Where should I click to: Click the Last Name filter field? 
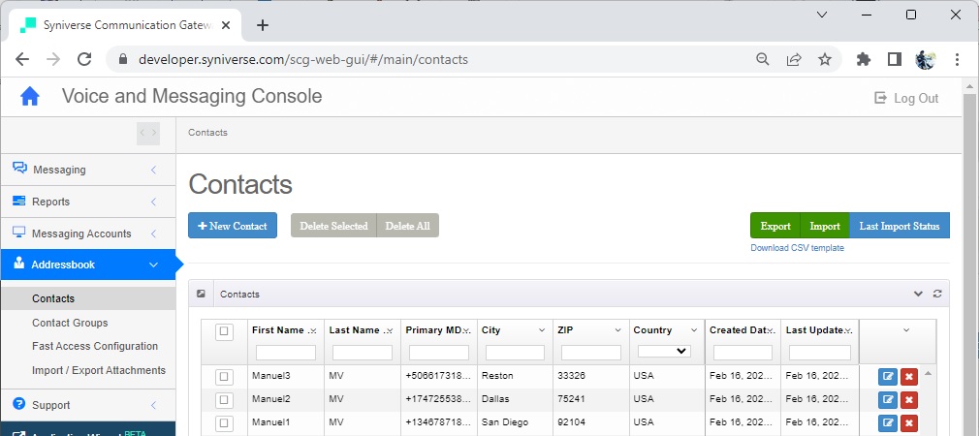coord(363,353)
